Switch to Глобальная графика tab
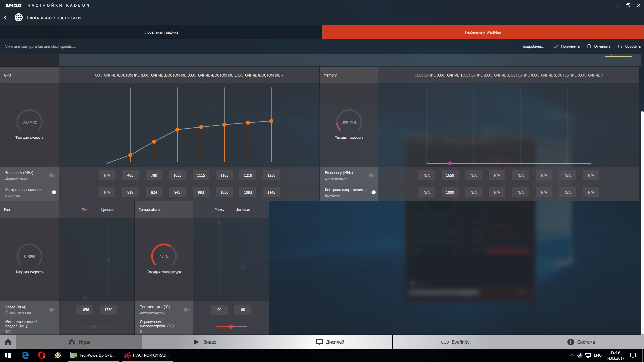 [161, 32]
